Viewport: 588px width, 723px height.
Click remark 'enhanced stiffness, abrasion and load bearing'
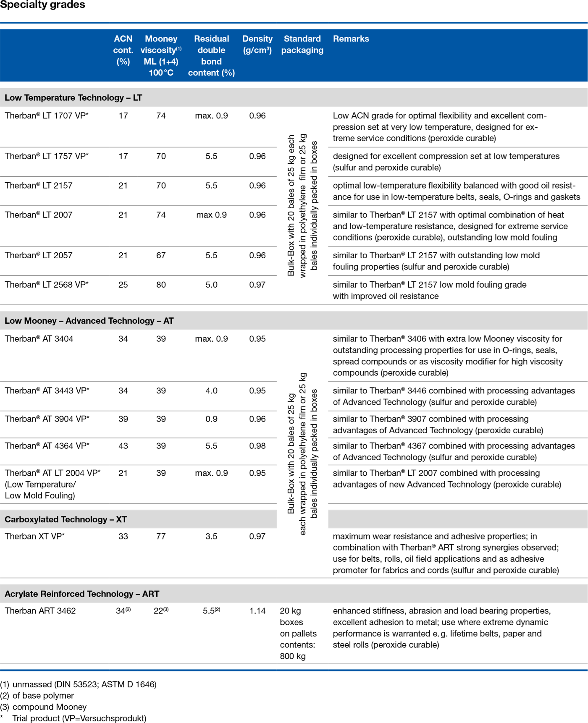click(442, 628)
